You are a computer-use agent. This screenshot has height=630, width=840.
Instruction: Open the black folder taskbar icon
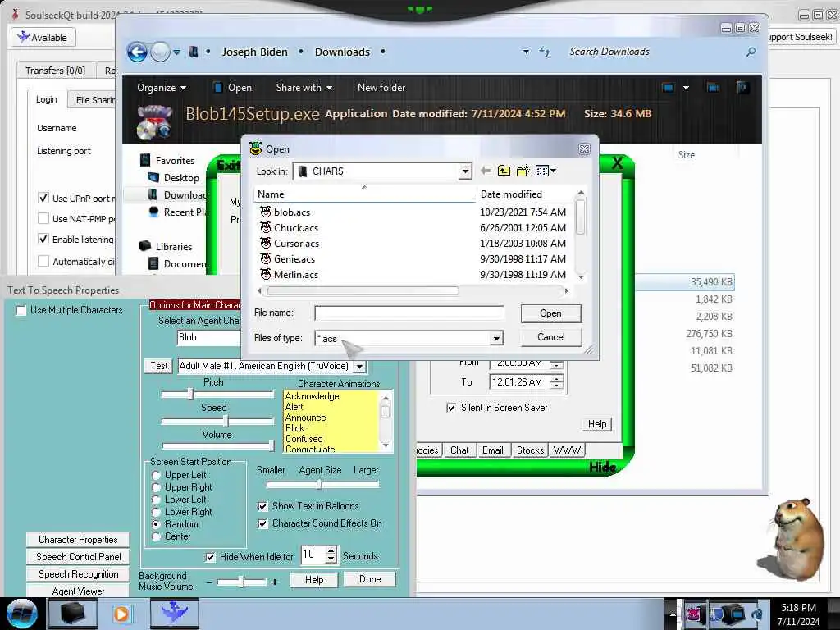coord(72,614)
